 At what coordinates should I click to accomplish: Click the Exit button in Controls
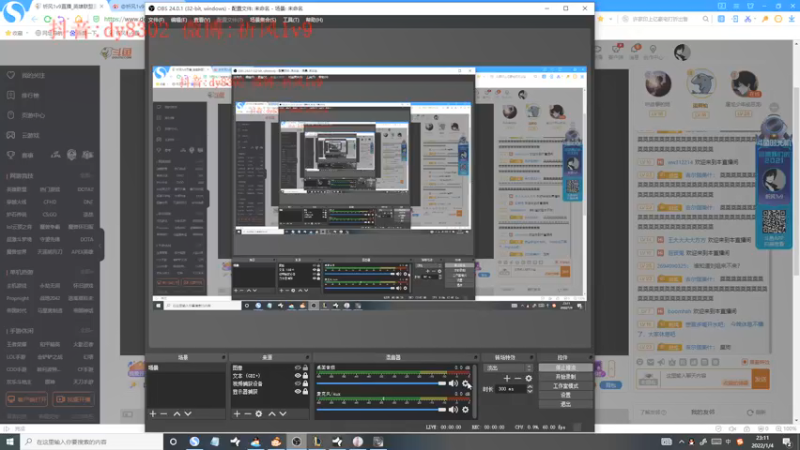(565, 404)
